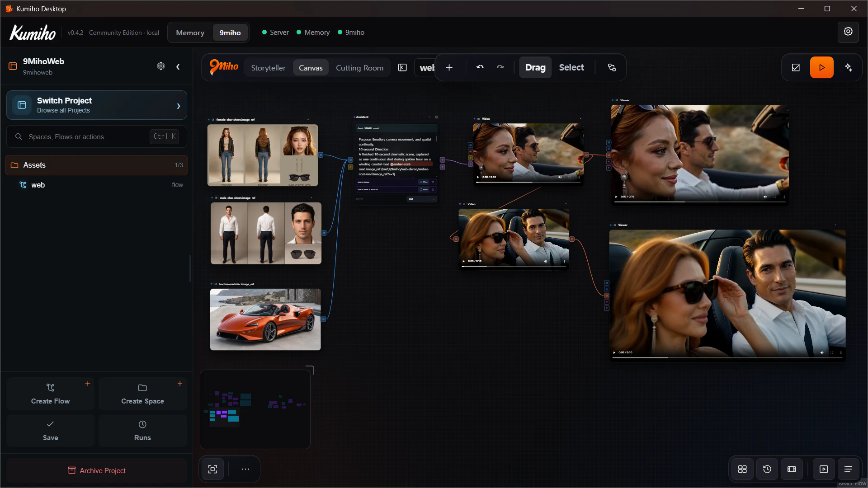The height and width of the screenshot is (488, 868).
Task: Toggle fullscreen on the upper Video node
Action: pos(570,177)
